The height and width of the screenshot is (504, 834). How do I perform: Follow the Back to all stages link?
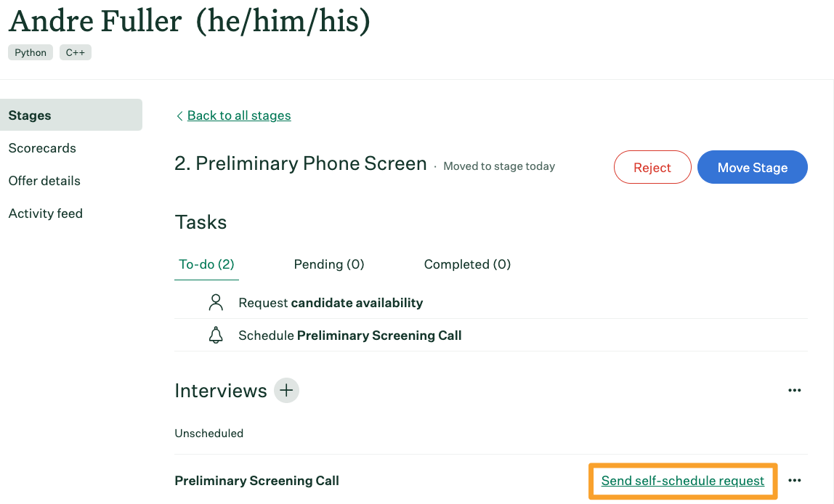coord(239,115)
